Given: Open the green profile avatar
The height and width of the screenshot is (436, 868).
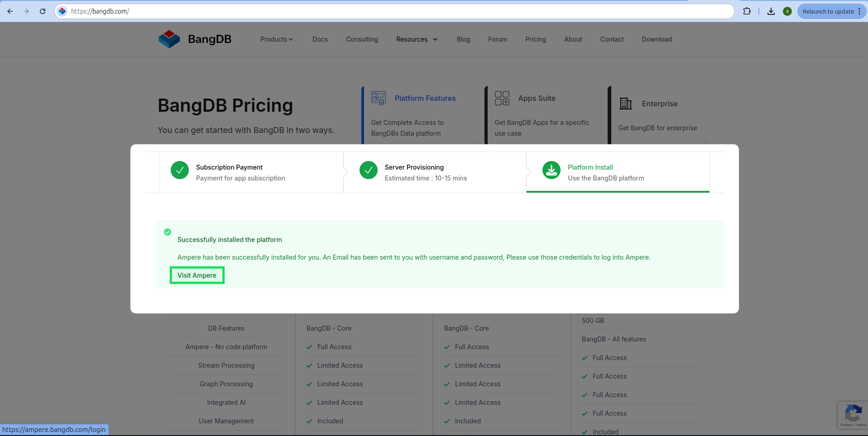Looking at the screenshot, I should click(x=787, y=11).
